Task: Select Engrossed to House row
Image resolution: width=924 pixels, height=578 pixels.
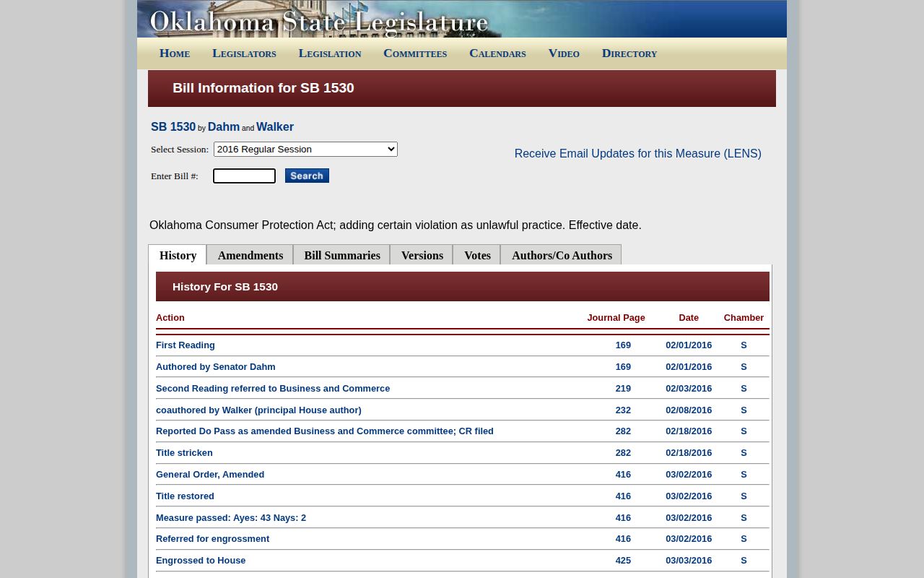Action: click(463, 560)
